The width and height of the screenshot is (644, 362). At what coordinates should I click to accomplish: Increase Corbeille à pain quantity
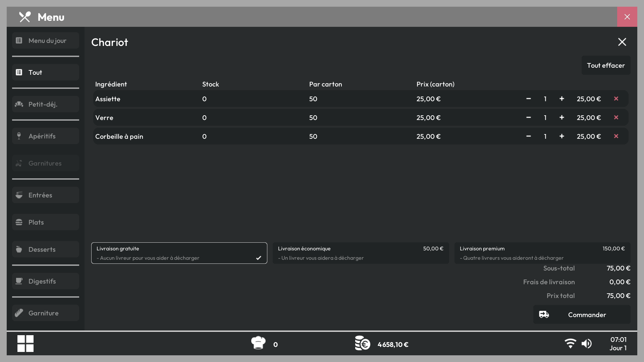562,136
